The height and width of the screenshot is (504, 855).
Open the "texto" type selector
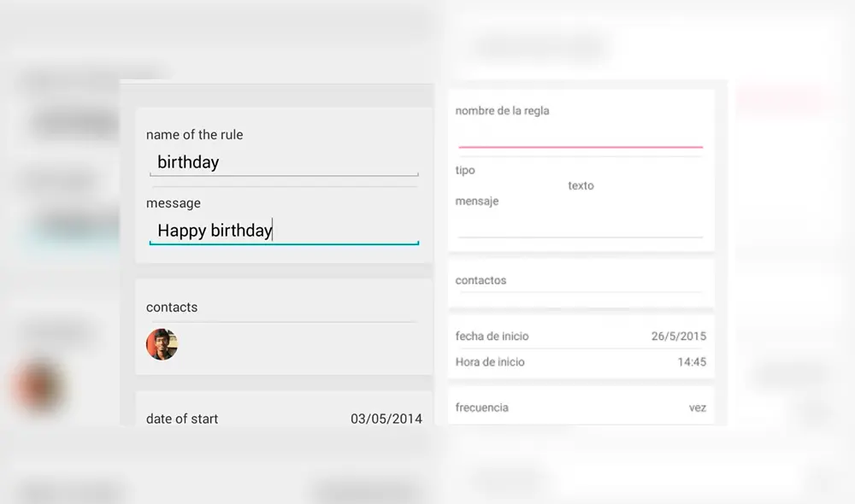pos(581,185)
